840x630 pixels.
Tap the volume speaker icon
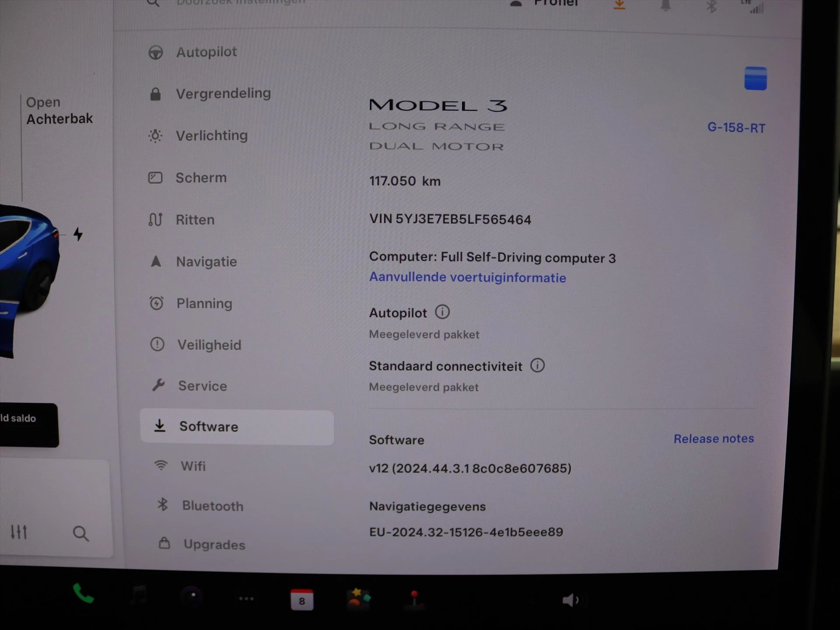(x=571, y=600)
